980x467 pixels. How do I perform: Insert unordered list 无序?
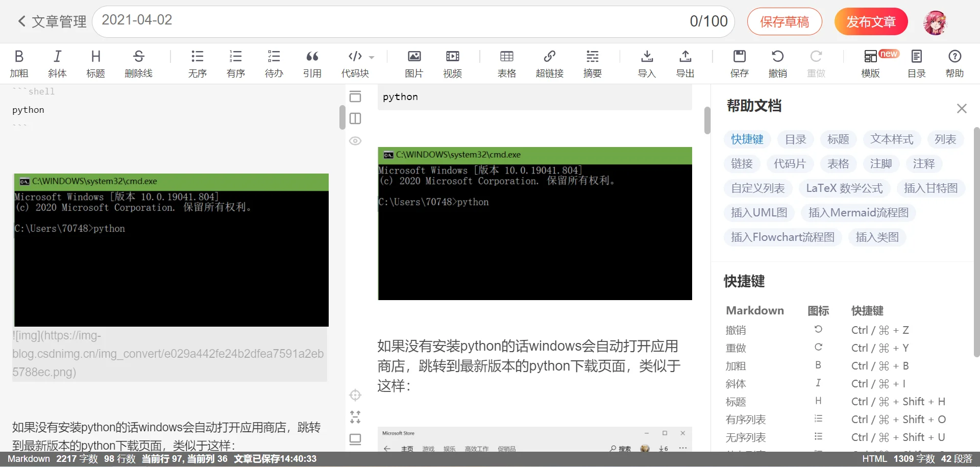click(x=197, y=63)
